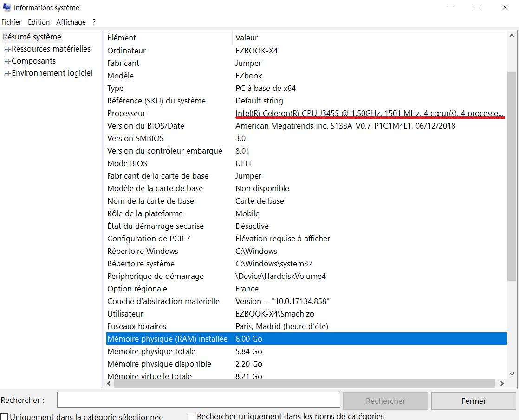Select Nom de la carte de base row
Image resolution: width=519 pixels, height=420 pixels.
[x=306, y=201]
